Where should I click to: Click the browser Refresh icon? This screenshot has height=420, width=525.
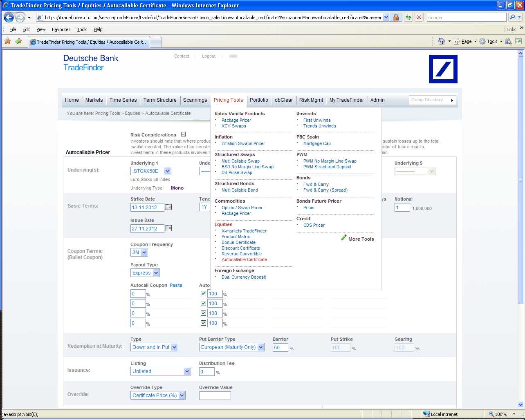click(408, 17)
